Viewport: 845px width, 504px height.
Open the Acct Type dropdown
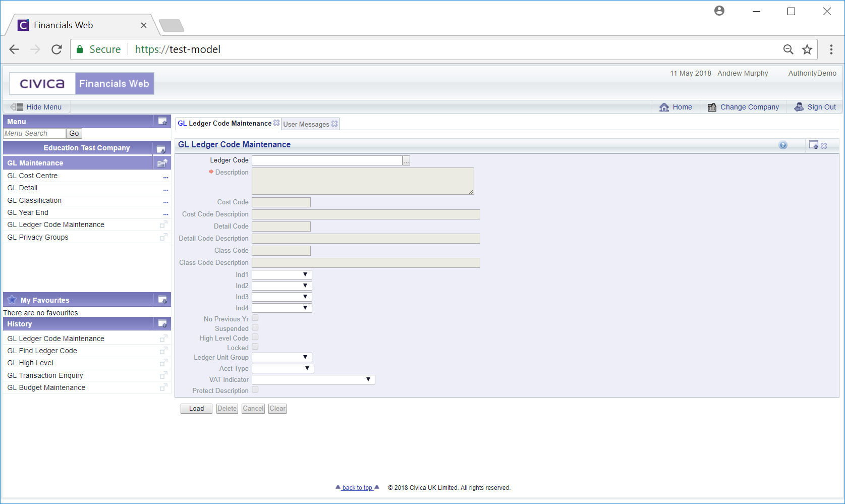283,368
